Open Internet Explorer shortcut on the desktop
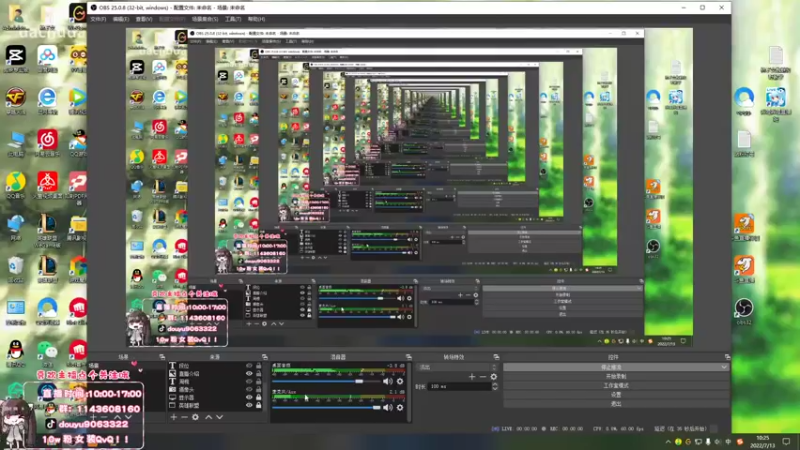Screen dimensions: 800x450 coord(47,101)
